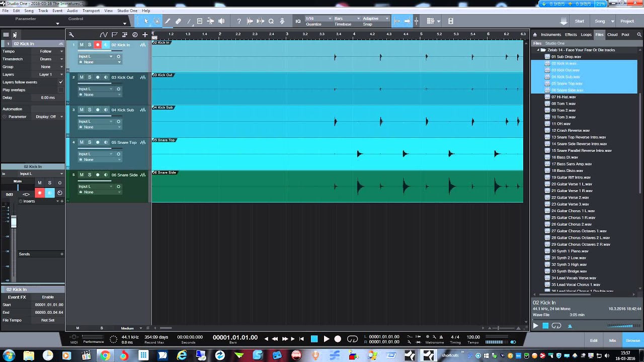Show automation curve icon above tracks
644x362 pixels.
tap(104, 35)
